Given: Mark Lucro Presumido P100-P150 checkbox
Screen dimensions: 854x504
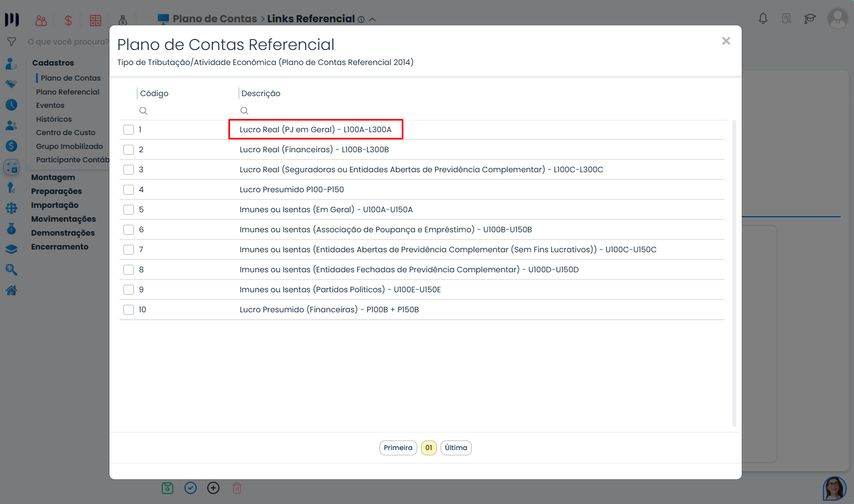Looking at the screenshot, I should pyautogui.click(x=128, y=189).
